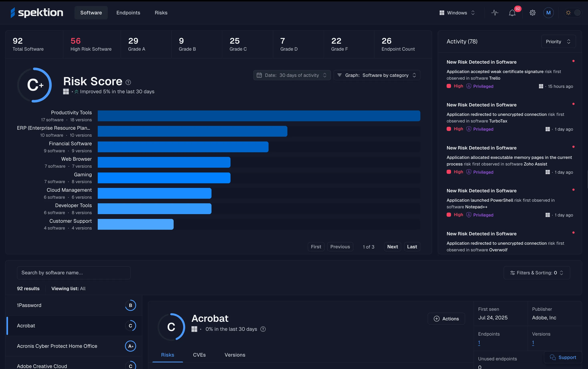Switch to the Endpoints tab
Viewport: 588px width, 369px height.
[128, 13]
